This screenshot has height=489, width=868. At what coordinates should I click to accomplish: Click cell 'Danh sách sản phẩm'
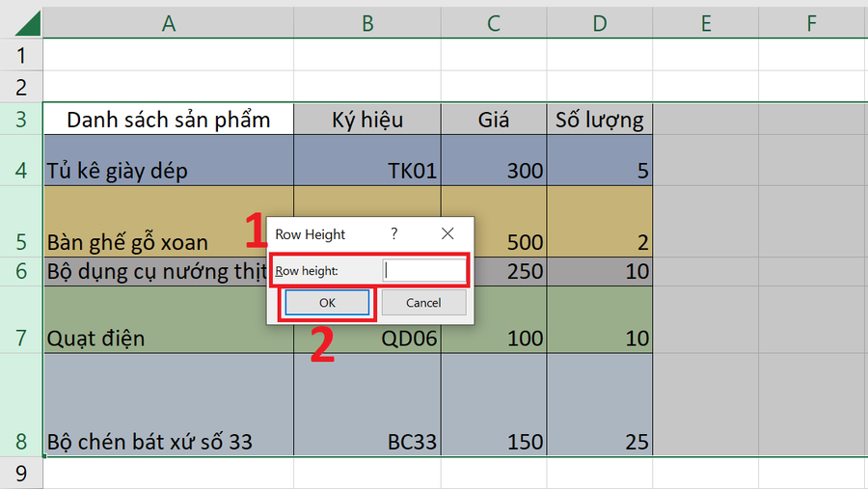pyautogui.click(x=168, y=119)
